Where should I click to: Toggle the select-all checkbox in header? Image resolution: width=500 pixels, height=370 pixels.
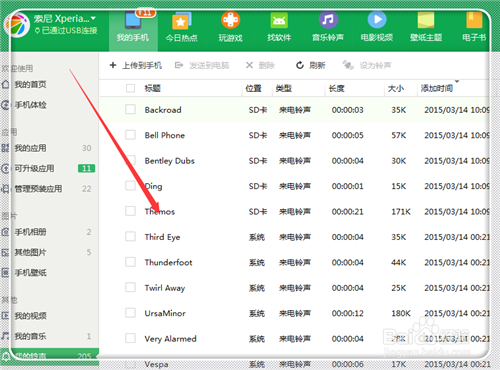[130, 88]
